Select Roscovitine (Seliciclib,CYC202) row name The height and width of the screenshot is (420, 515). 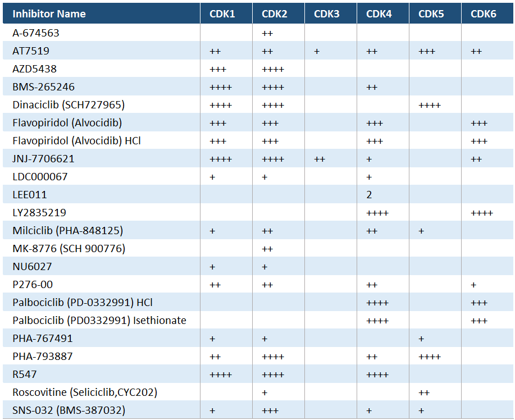(x=85, y=392)
